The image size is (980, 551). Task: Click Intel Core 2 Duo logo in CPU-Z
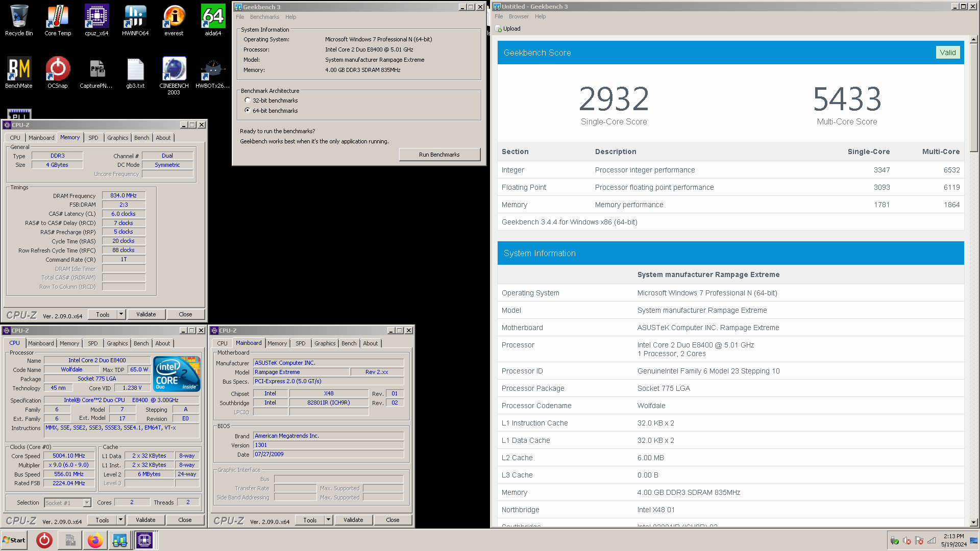177,374
